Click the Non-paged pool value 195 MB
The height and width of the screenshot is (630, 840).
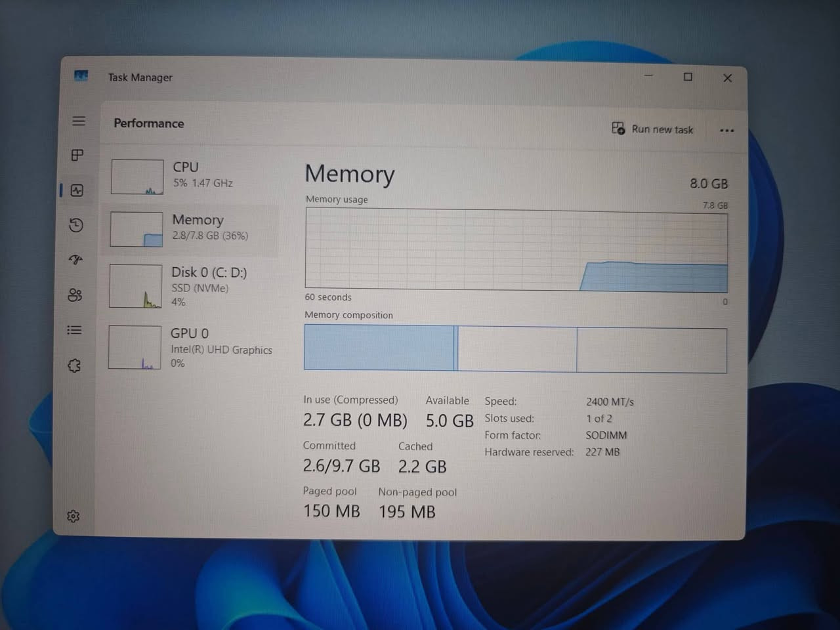tap(407, 512)
